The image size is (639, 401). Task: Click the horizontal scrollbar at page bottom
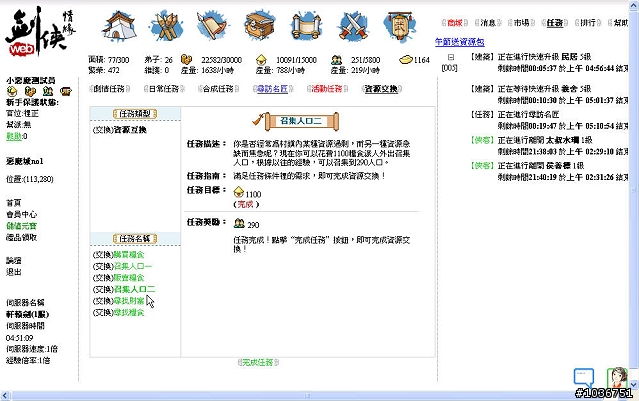(307, 395)
